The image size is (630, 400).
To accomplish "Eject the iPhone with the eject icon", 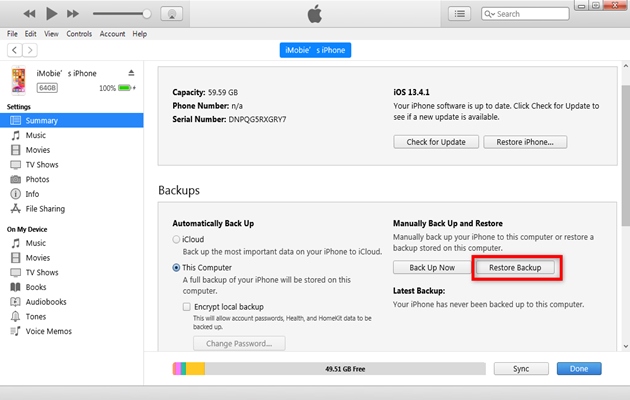I will point(131,73).
